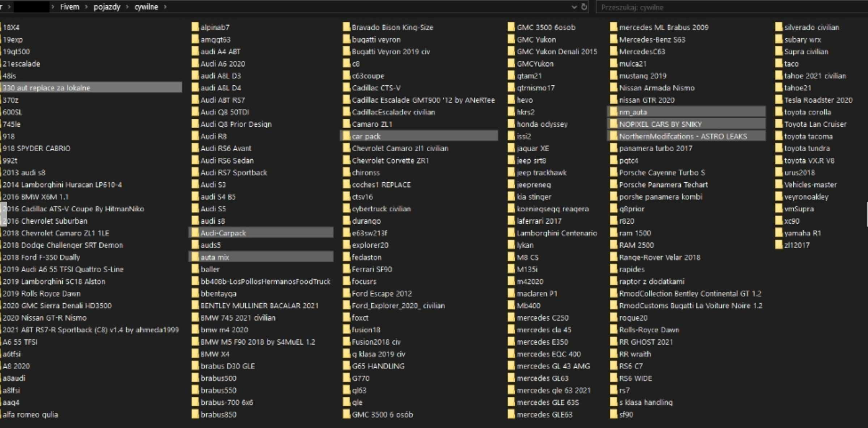Click the Lamborghini Centenario folder icon

511,233
